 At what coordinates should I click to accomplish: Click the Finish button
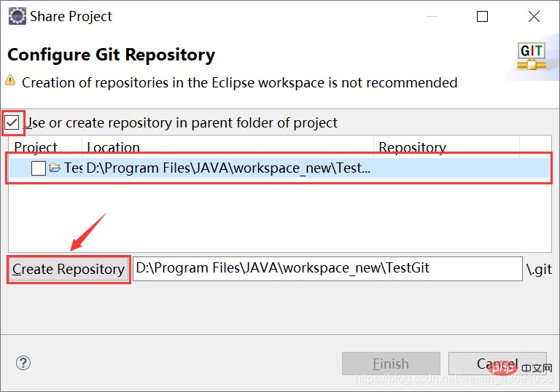(391, 364)
